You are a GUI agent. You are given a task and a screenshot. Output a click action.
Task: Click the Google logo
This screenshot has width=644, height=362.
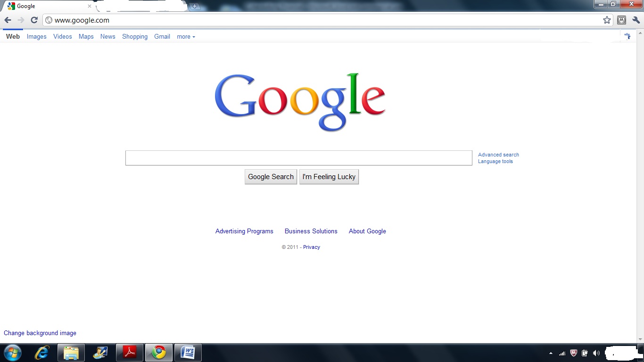coord(300,102)
